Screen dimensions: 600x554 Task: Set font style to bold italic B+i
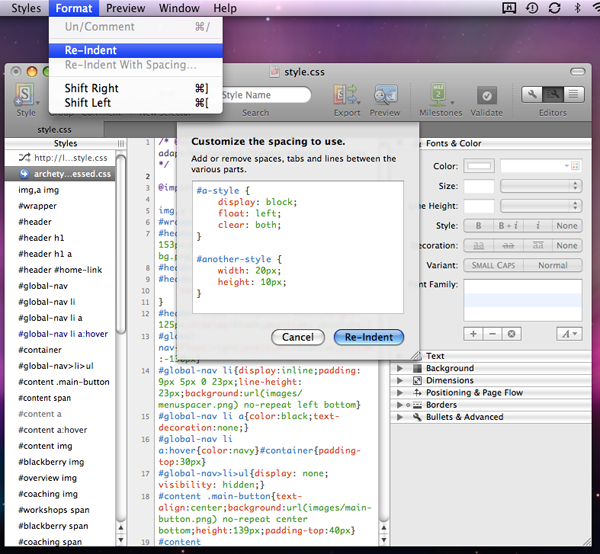coord(508,226)
